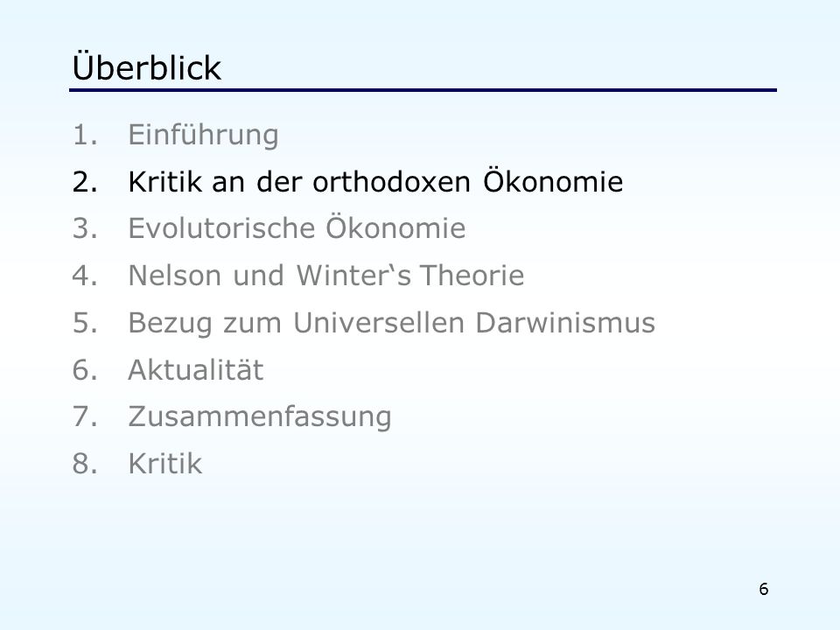Click the word Ökonomie in item two

pyautogui.click(x=553, y=180)
